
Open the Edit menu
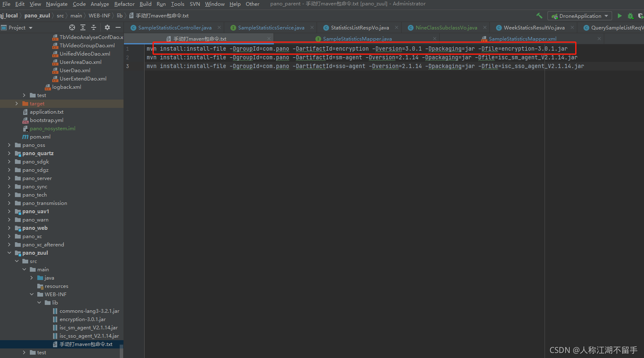coord(20,4)
